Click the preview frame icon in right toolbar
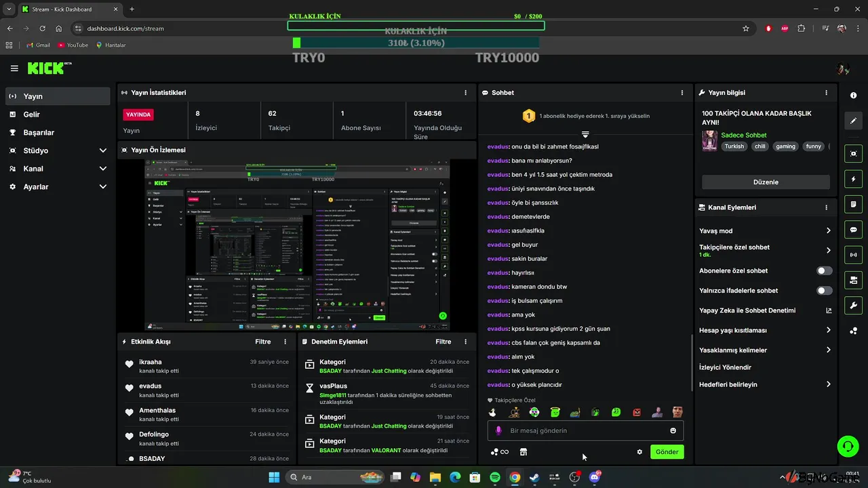Viewport: 868px width, 488px height. click(x=853, y=154)
